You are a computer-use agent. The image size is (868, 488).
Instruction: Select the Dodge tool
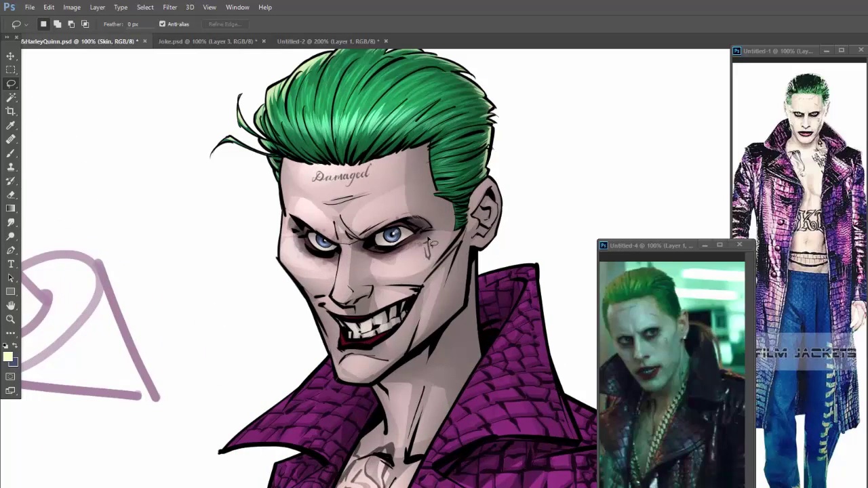tap(11, 237)
